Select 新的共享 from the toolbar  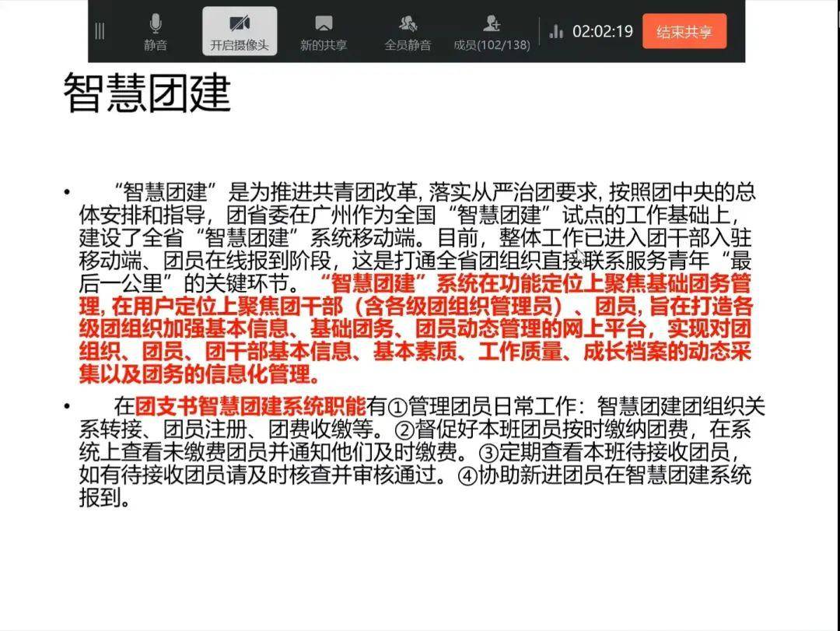click(323, 45)
